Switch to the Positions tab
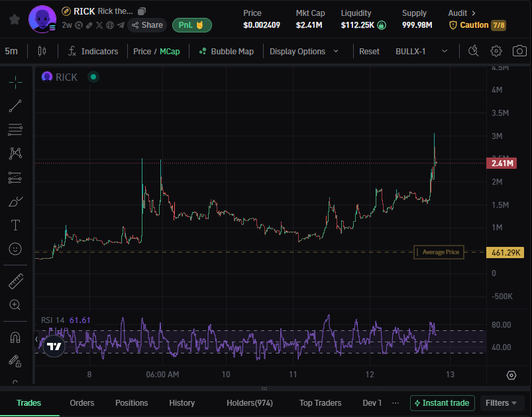Screen dimensions: 532x417 tap(132, 402)
